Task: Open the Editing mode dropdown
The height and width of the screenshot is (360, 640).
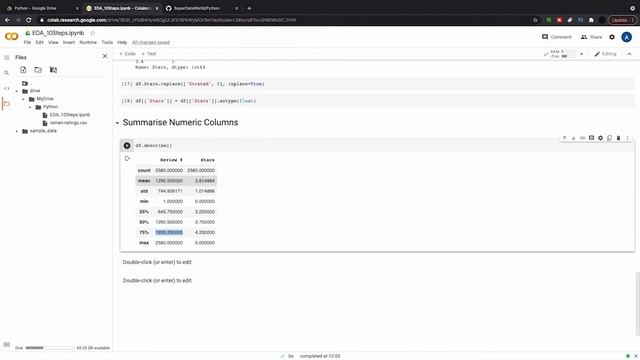Action: (605, 54)
